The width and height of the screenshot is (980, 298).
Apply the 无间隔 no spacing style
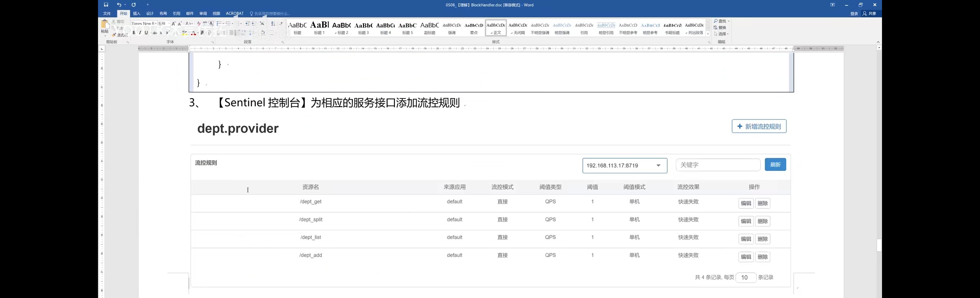point(518,28)
